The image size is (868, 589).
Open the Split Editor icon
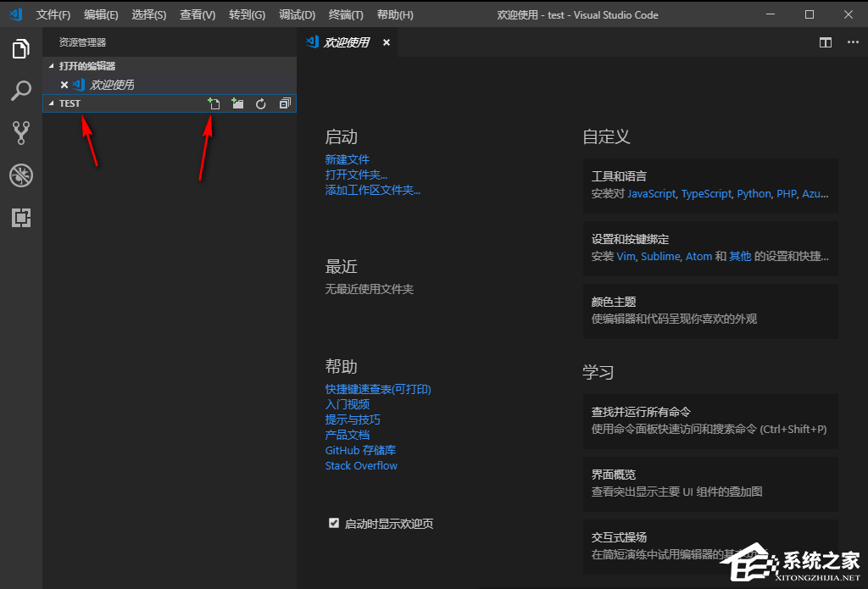pyautogui.click(x=825, y=42)
